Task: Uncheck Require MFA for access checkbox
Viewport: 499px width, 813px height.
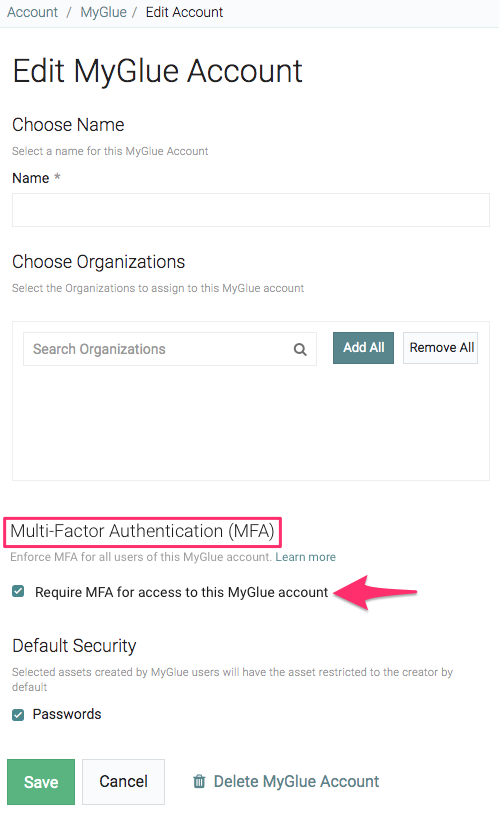Action: (x=18, y=591)
